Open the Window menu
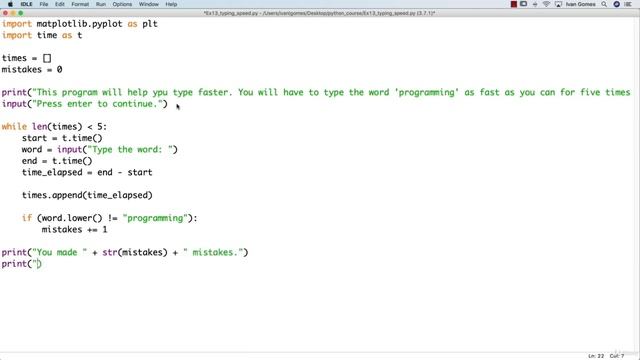This screenshot has width=640, height=360. (x=149, y=4)
